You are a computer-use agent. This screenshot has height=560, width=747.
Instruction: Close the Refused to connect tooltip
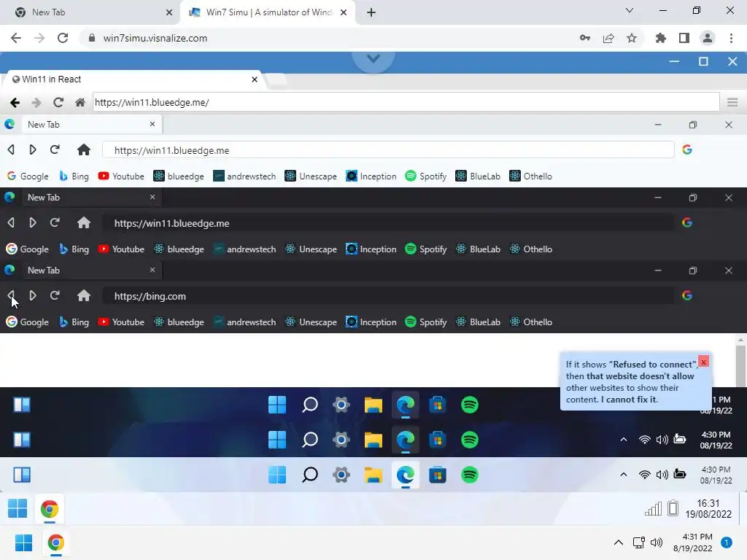point(703,362)
